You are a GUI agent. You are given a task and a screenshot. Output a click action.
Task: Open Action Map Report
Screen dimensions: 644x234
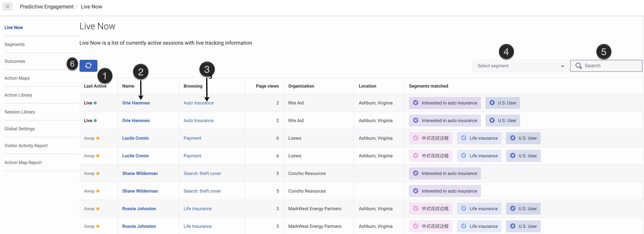click(x=23, y=163)
